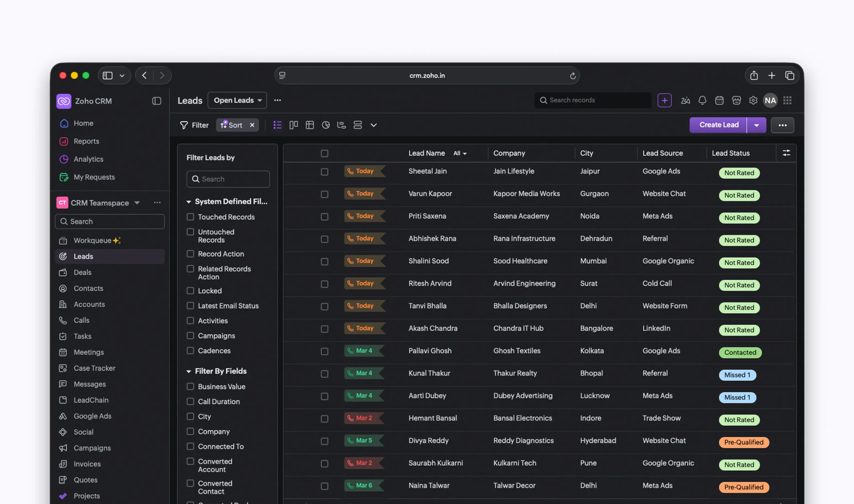Click the Pre-Qualified status badge for Divya Reddy

pos(743,442)
